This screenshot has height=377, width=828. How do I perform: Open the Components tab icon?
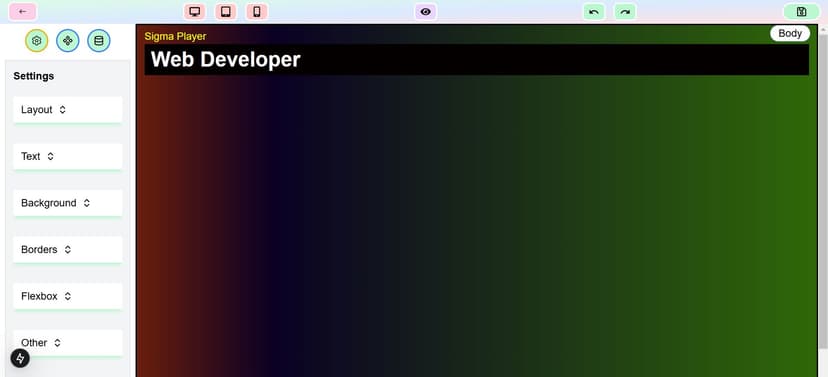pyautogui.click(x=68, y=41)
